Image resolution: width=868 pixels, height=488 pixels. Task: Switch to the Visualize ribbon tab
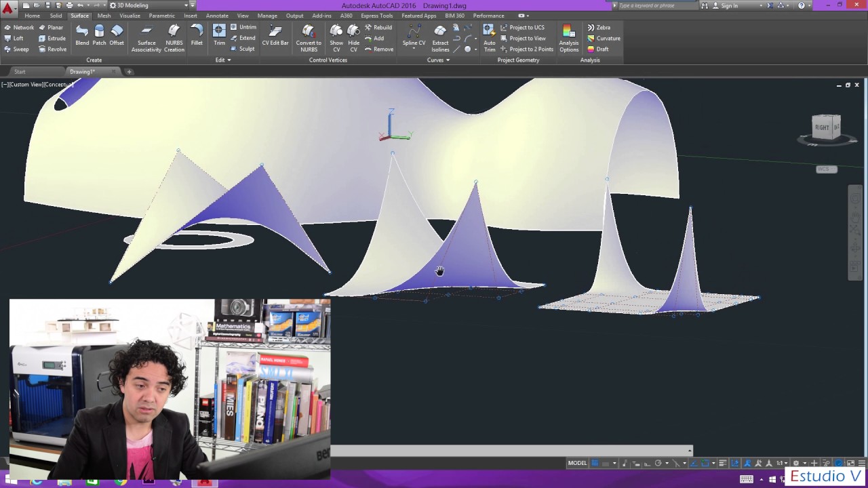tap(130, 16)
